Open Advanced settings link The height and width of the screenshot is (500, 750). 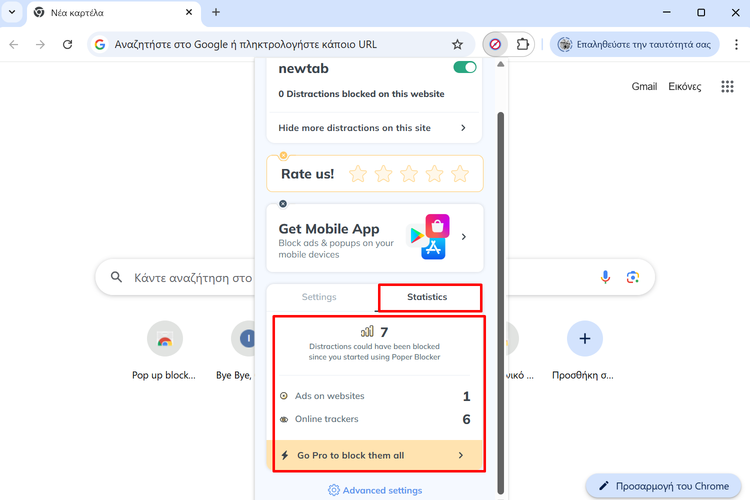[x=374, y=490]
